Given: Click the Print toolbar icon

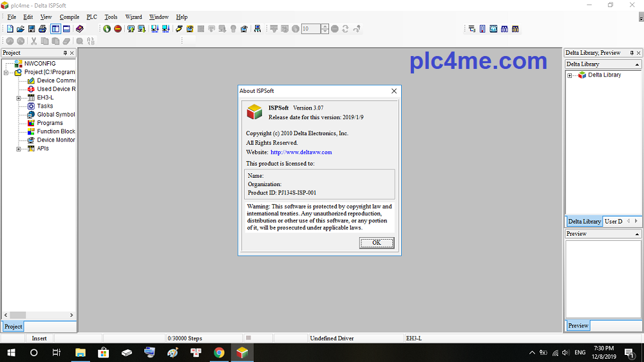Looking at the screenshot, I should point(42,29).
